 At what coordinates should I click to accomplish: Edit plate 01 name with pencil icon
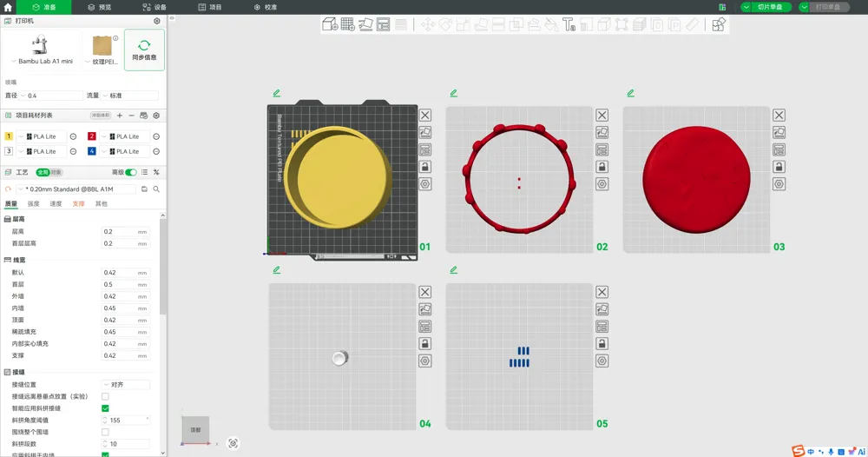(x=276, y=93)
